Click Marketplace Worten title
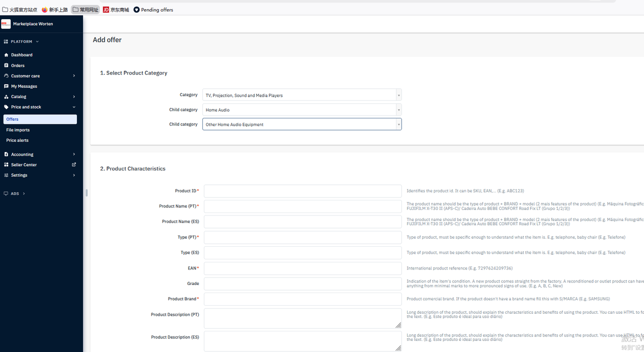The width and height of the screenshot is (644, 352). [33, 24]
